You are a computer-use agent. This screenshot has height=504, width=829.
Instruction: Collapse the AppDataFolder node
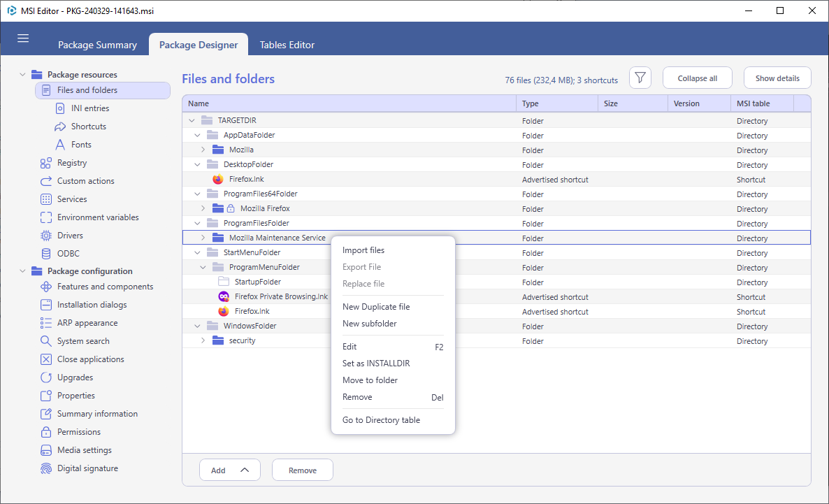click(x=197, y=136)
